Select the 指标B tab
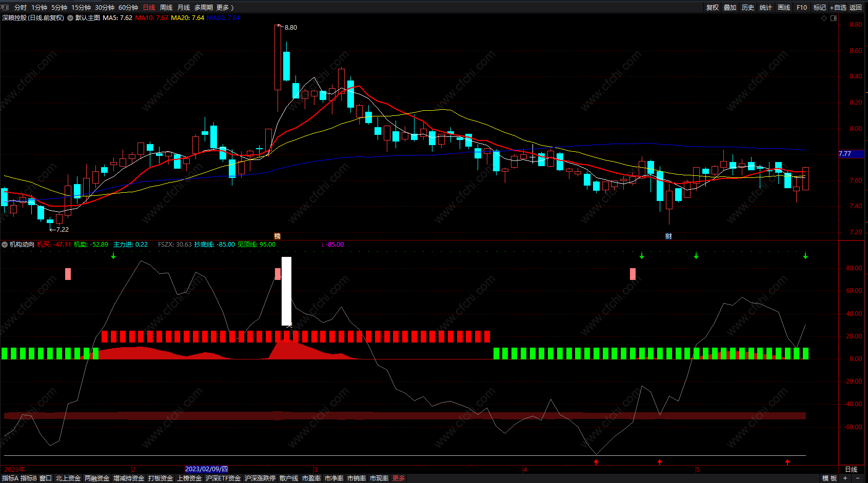The image size is (868, 483). [x=29, y=478]
